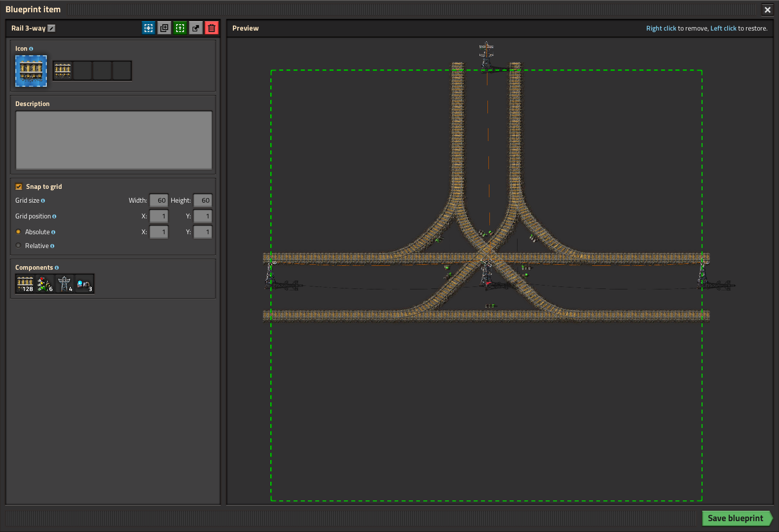Click the first blueprint icon slot with rail
Screen dimensions: 779x532
click(63, 71)
